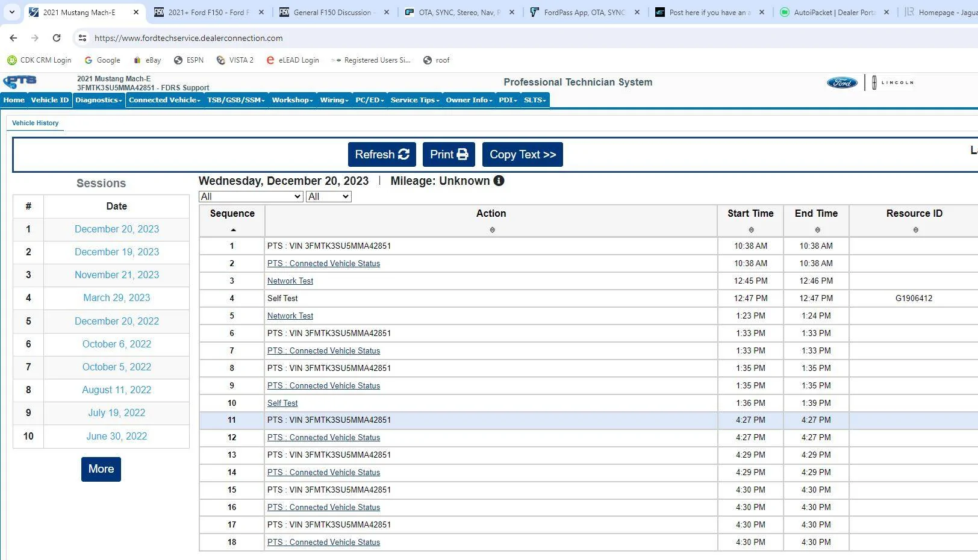The image size is (978, 560).
Task: Open the Registered Users Si... bookmark
Action: 371,60
